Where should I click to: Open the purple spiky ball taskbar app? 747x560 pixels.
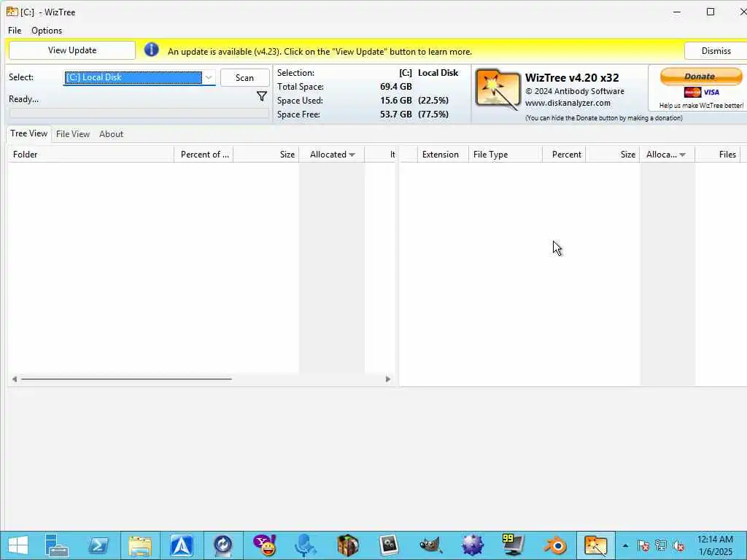click(x=472, y=545)
